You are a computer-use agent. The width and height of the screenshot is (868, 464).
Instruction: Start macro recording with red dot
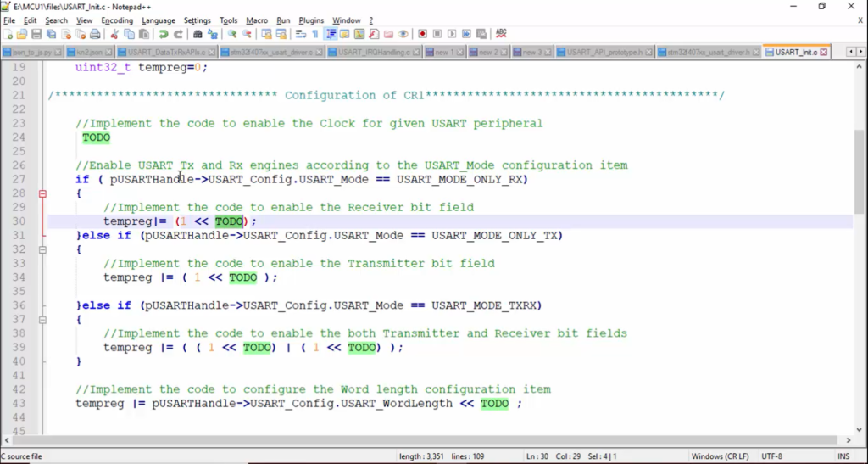coord(422,34)
